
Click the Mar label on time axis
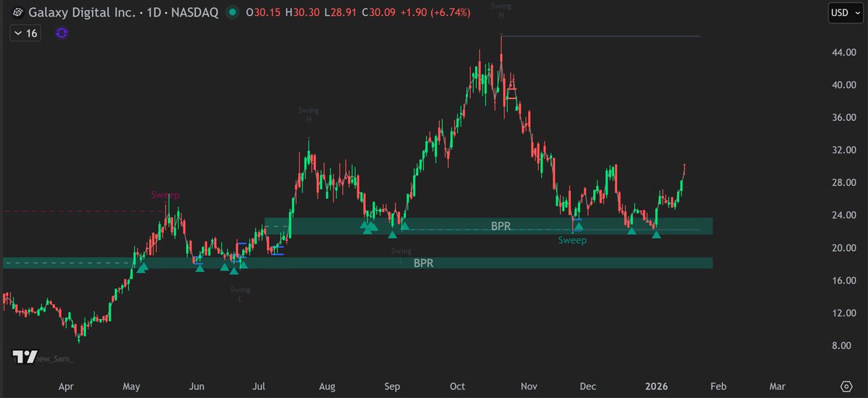(x=777, y=386)
